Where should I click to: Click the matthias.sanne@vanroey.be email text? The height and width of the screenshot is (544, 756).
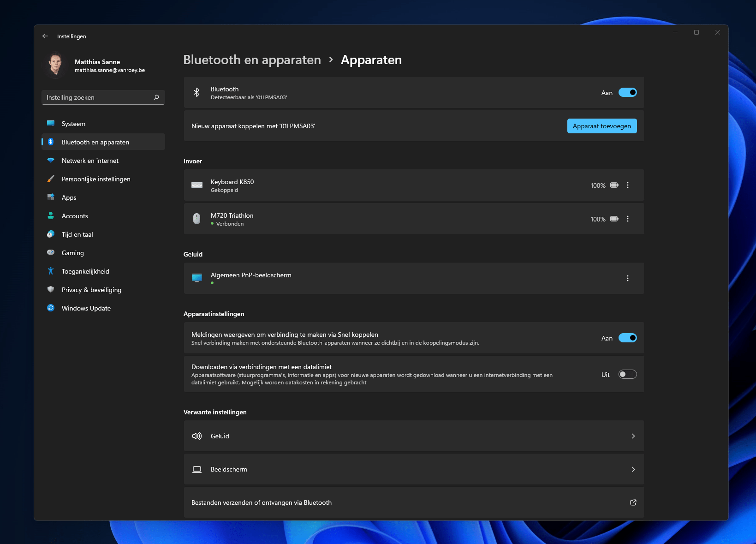click(110, 70)
